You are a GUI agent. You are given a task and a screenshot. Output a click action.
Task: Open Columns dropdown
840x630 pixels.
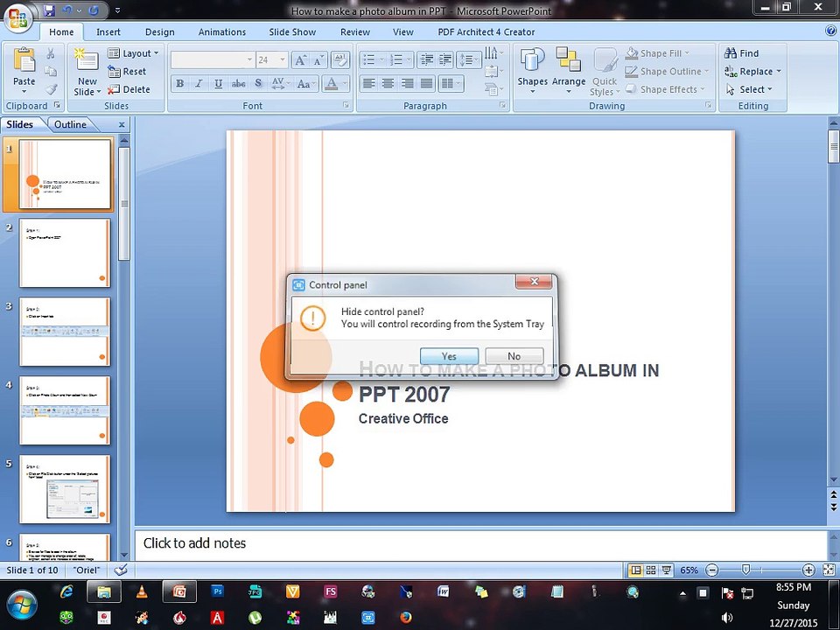tap(451, 84)
